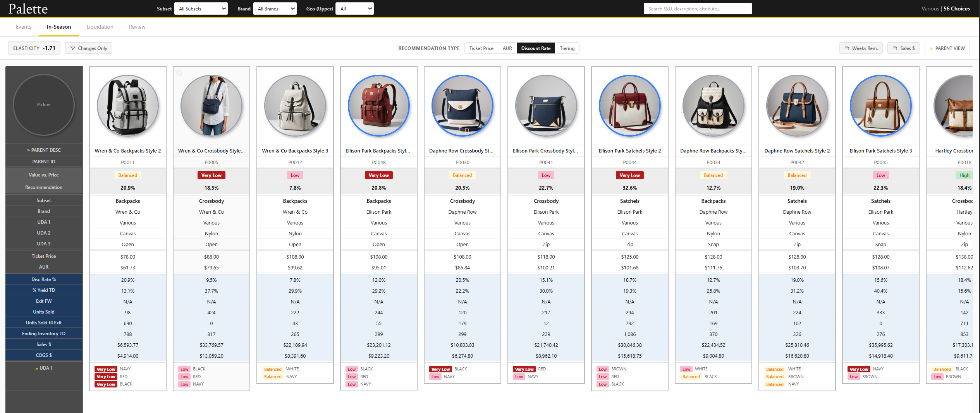Click the Very Low badge on Ellison Park Satchels Style 2
The width and height of the screenshot is (980, 413).
click(x=629, y=175)
